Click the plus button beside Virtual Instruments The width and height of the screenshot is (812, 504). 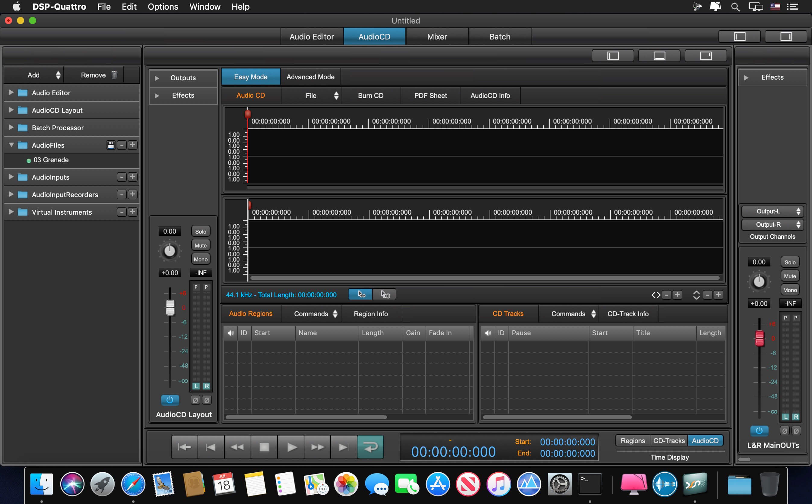click(133, 212)
